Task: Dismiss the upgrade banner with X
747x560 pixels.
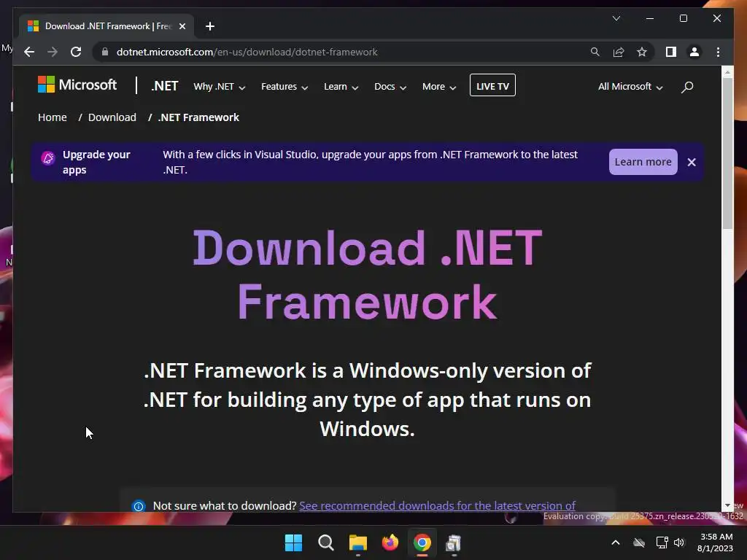Action: [692, 162]
